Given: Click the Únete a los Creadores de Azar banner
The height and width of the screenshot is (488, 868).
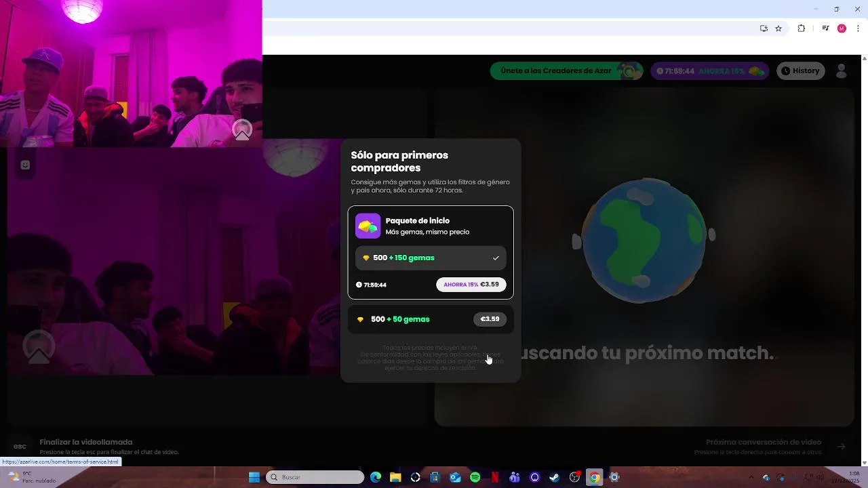Looking at the screenshot, I should [x=566, y=70].
